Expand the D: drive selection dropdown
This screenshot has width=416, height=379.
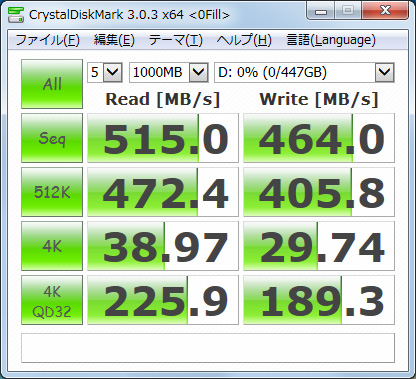(x=304, y=72)
